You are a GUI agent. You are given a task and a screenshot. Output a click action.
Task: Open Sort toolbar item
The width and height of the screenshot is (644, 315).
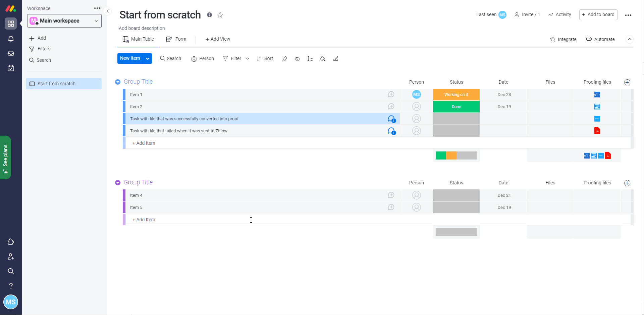coord(265,59)
